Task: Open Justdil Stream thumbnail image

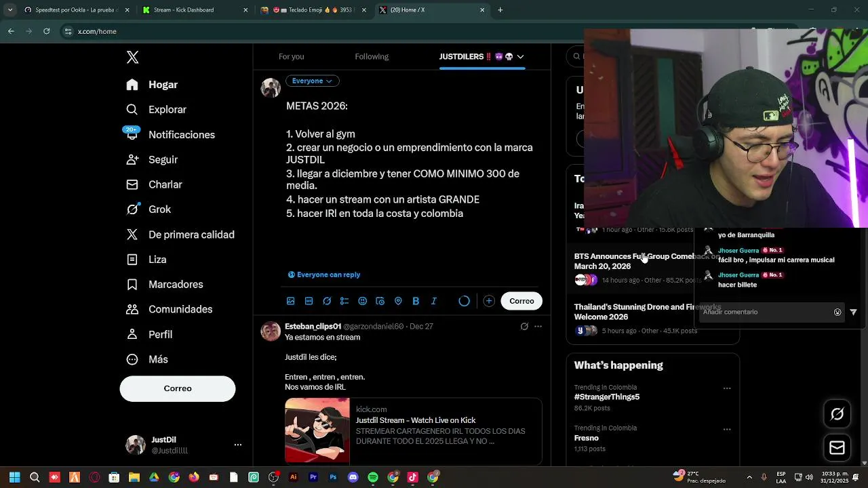Action: pos(317,431)
